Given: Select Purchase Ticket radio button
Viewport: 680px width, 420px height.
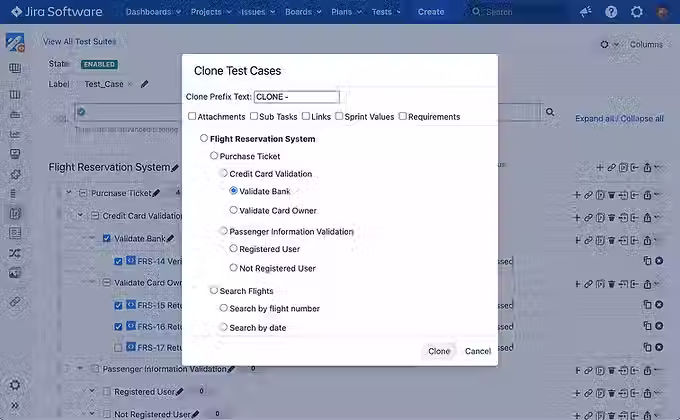Looking at the screenshot, I should click(214, 155).
